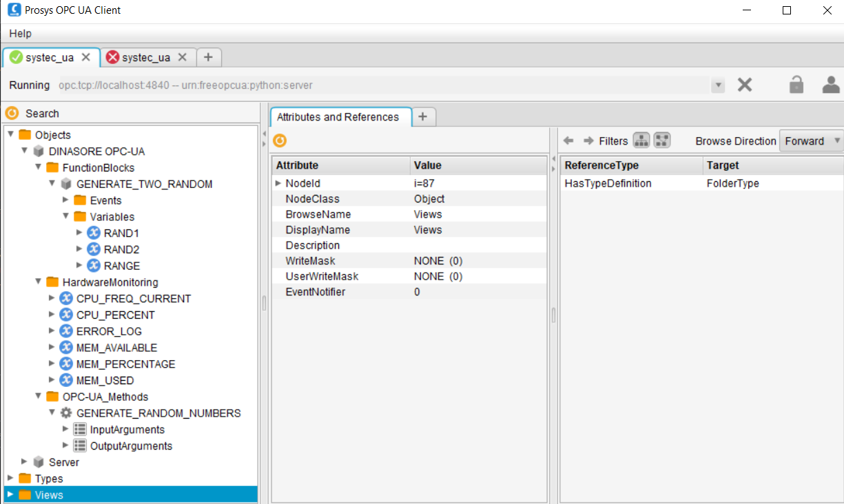
Task: Toggle the non-hierarchical references filter icon
Action: 662,140
